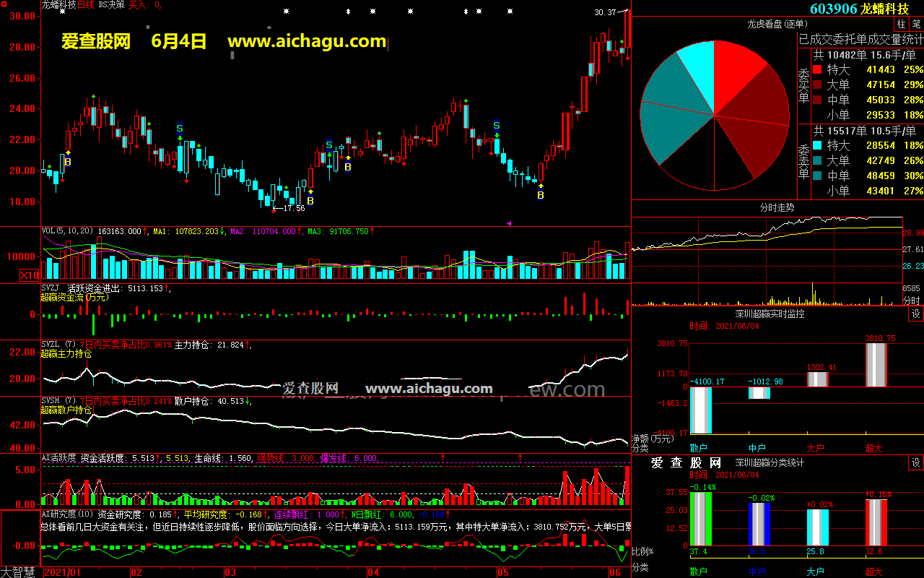Click the 17.56 low price label

293,208
